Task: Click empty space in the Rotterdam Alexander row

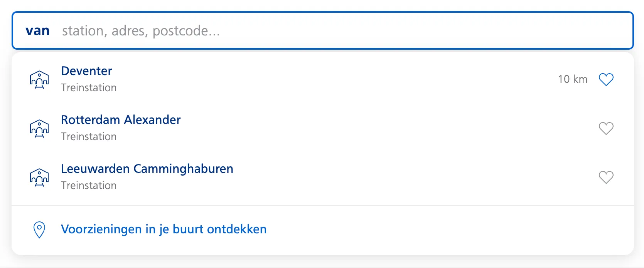Action: click(x=386, y=128)
